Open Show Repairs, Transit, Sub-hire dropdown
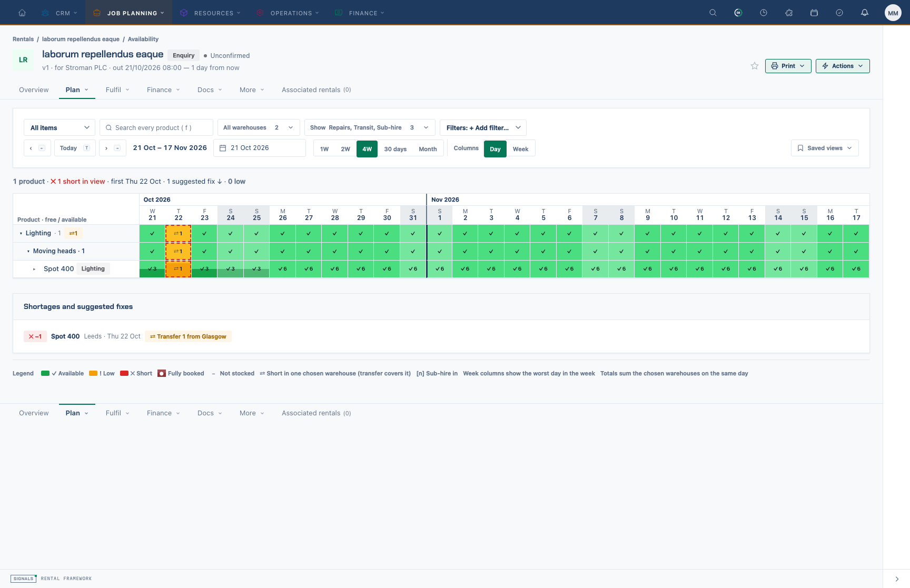Image resolution: width=910 pixels, height=588 pixels. coord(370,127)
